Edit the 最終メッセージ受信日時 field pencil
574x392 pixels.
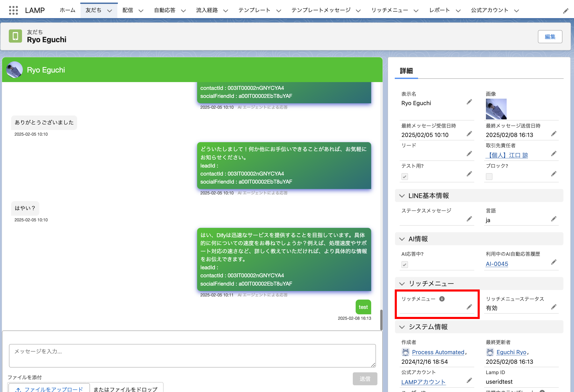click(x=469, y=134)
